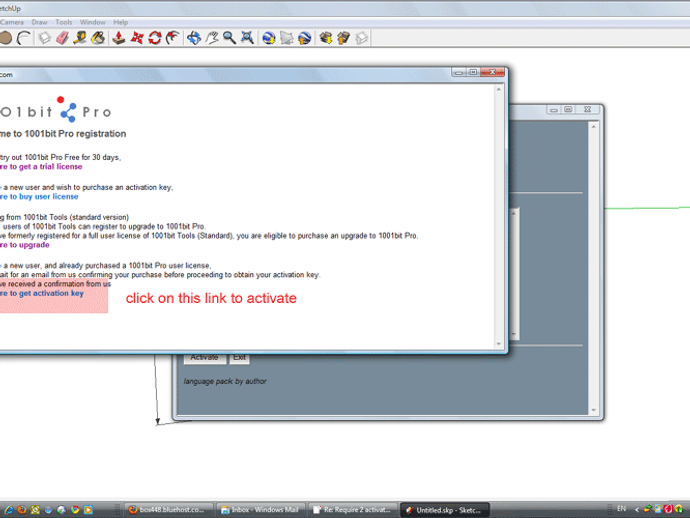Click the Get Current View globe icon

coord(268,38)
